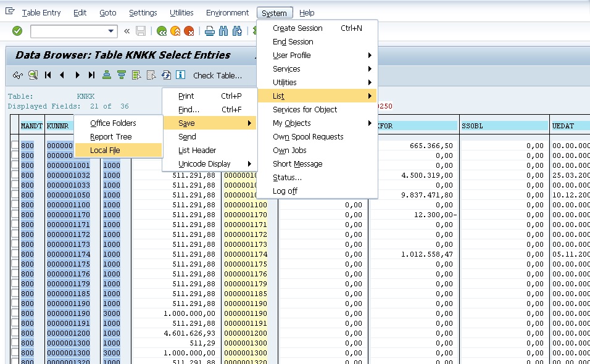
Task: Click the blue Information icon
Action: point(181,75)
